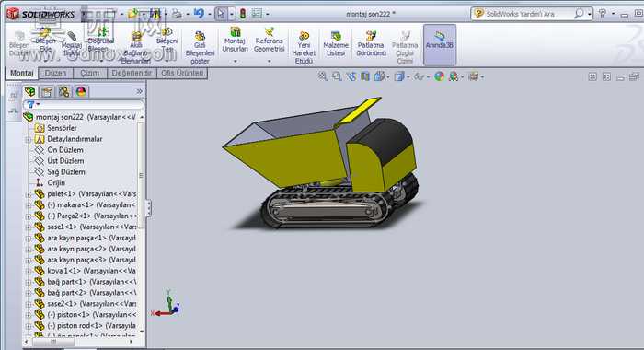Open the FeatureManager design tree tab
644x350 pixels.
click(30, 91)
